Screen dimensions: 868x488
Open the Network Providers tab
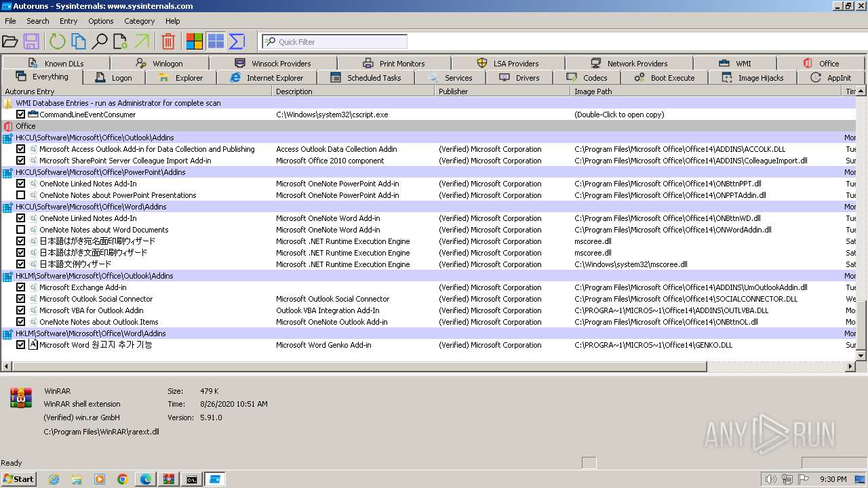click(629, 63)
